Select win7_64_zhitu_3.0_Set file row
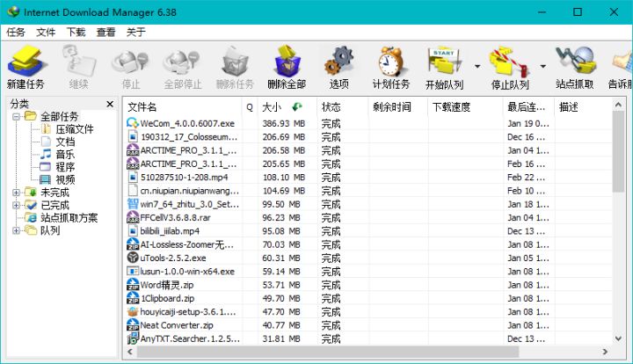633x364 pixels. (367, 204)
